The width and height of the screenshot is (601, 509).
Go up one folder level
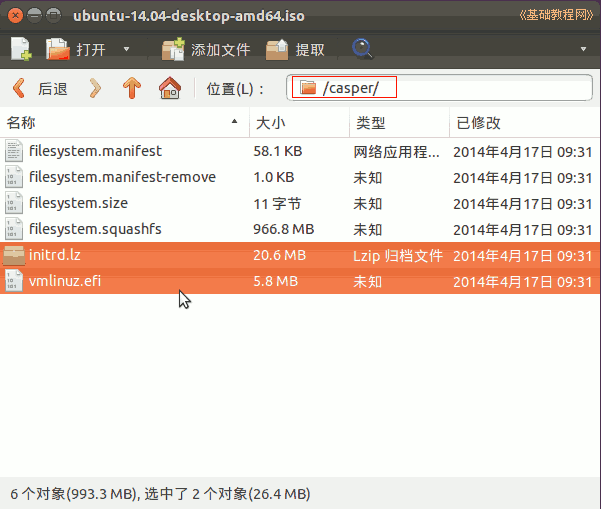tap(132, 88)
